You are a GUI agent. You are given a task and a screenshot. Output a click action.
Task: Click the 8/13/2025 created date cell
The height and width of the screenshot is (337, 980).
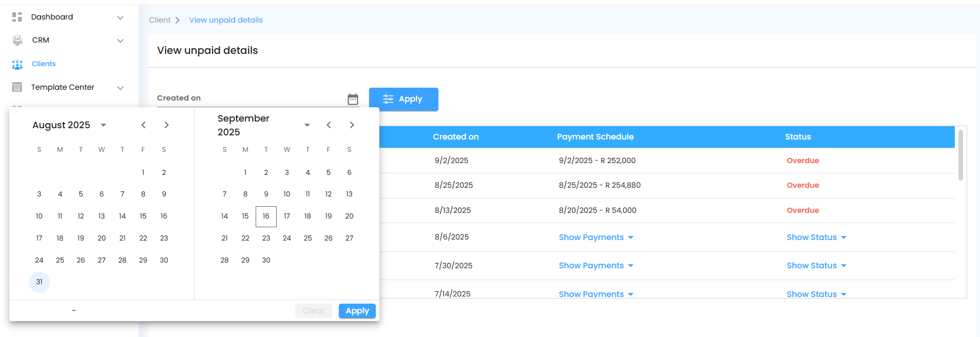(453, 210)
